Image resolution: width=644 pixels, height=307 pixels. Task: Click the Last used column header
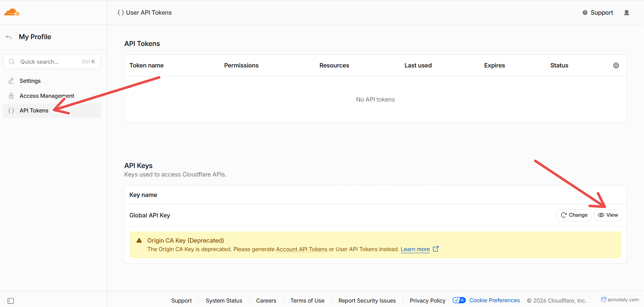pos(418,65)
